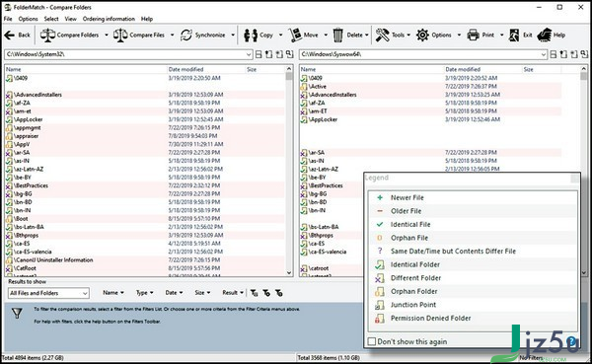Click the Copy toolbar icon
The height and width of the screenshot is (364, 592).
coord(251,36)
